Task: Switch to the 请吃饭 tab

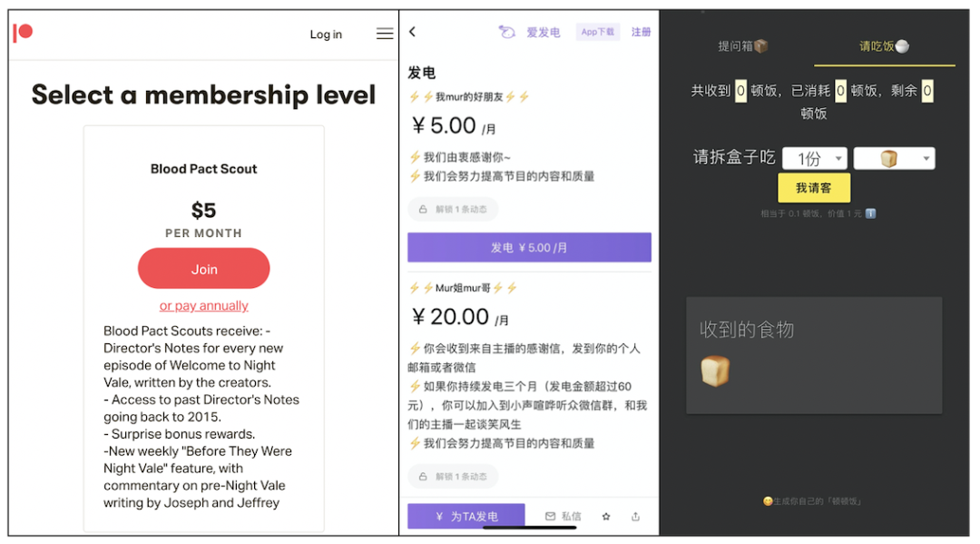Action: 884,46
